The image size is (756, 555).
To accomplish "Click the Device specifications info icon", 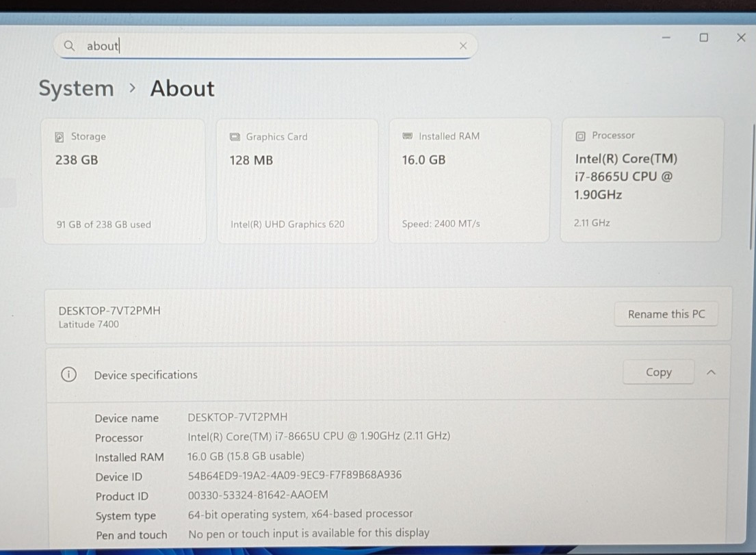I will click(69, 374).
